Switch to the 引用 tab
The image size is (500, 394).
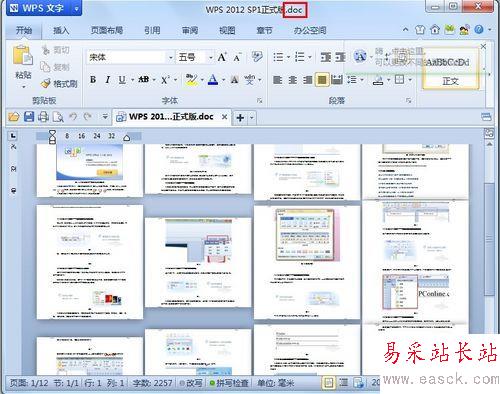point(152,31)
